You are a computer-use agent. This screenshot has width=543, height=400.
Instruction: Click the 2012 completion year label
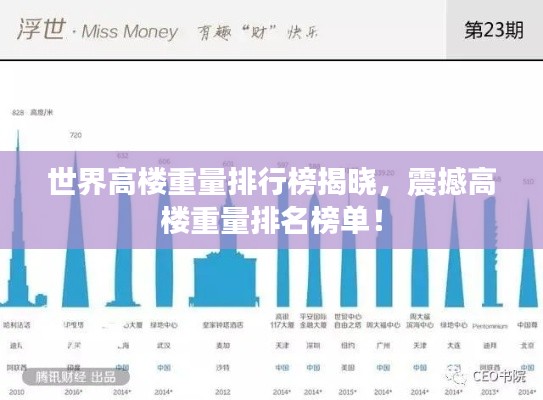223,392
